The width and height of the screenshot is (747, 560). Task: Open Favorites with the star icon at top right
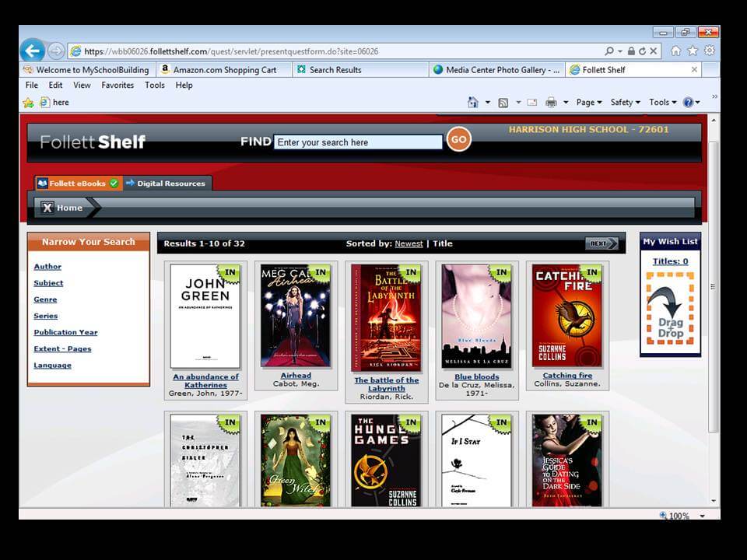click(x=693, y=51)
